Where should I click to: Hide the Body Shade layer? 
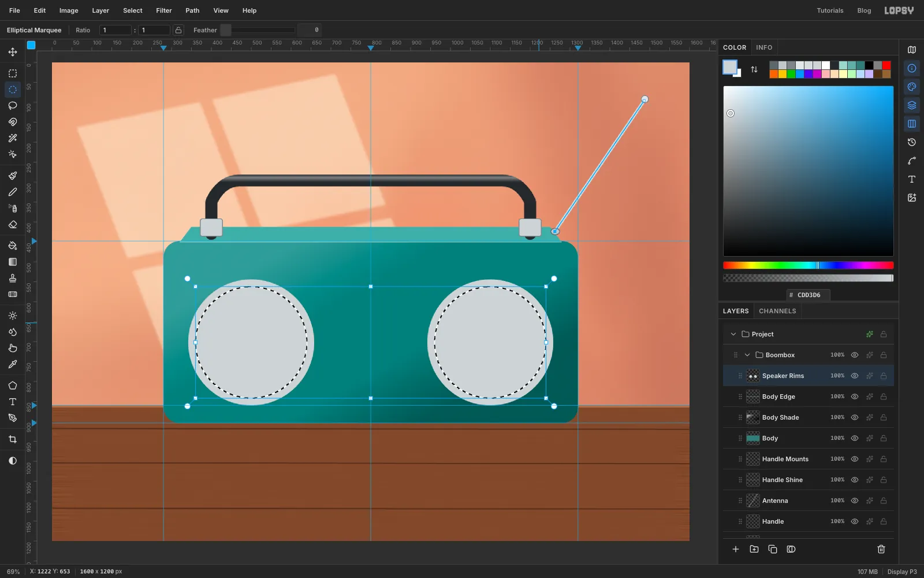coord(855,417)
